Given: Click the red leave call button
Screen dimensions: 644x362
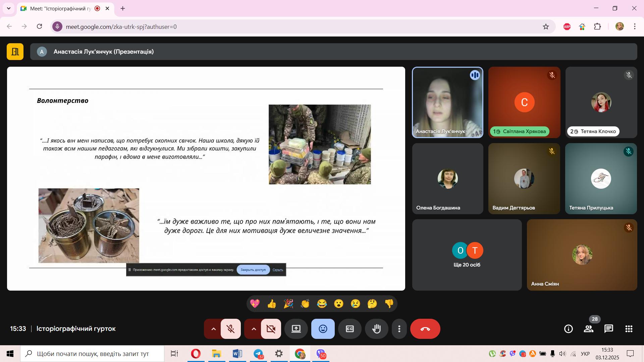Looking at the screenshot, I should coord(425,329).
